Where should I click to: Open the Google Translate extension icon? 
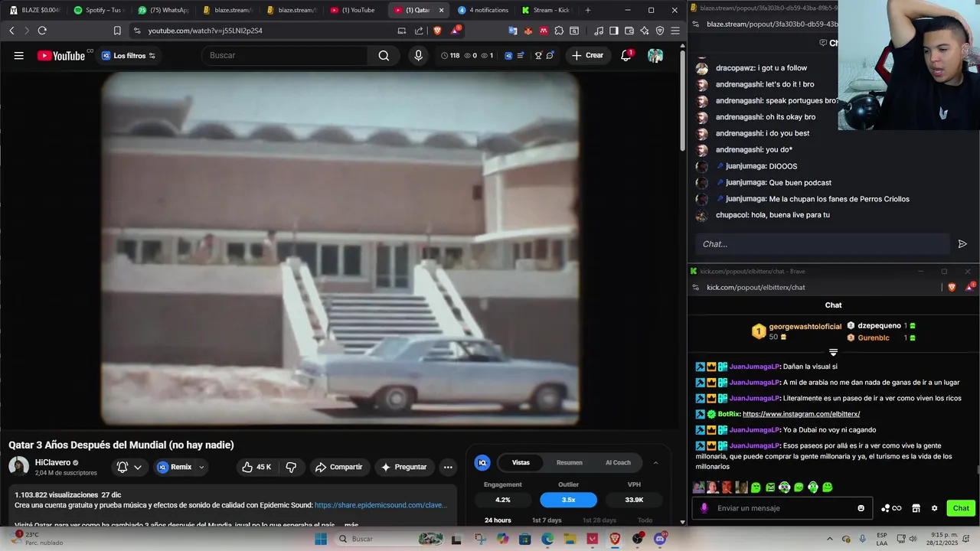click(x=513, y=31)
